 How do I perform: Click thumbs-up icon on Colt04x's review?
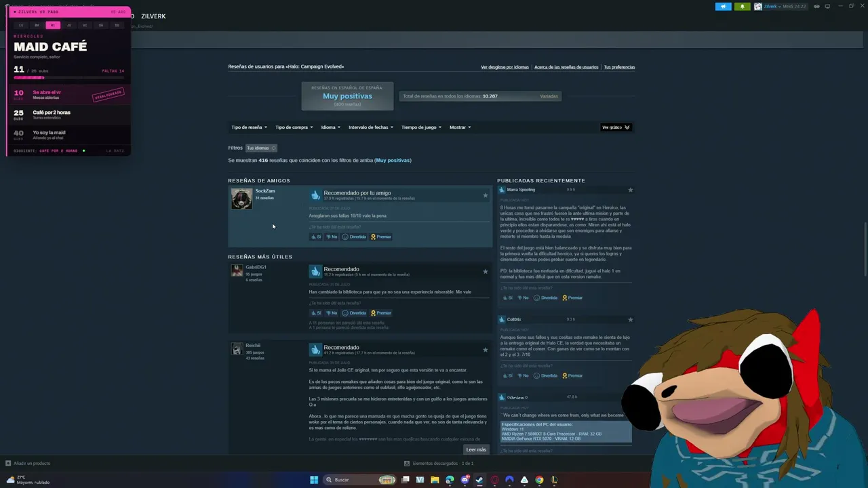point(502,320)
